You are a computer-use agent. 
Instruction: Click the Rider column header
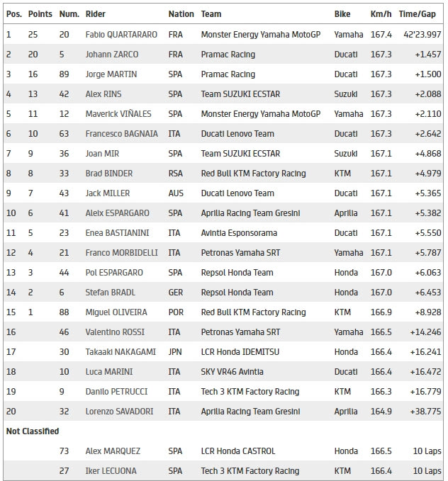(x=96, y=14)
